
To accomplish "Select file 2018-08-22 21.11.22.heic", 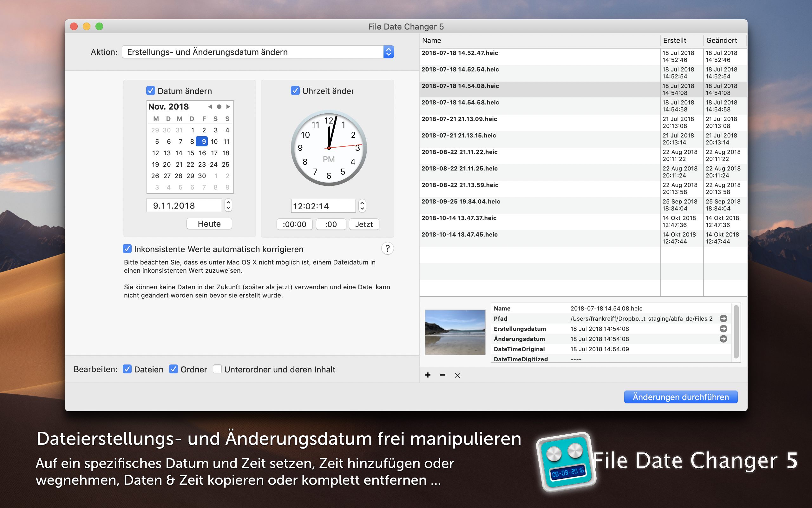I will pyautogui.click(x=583, y=155).
